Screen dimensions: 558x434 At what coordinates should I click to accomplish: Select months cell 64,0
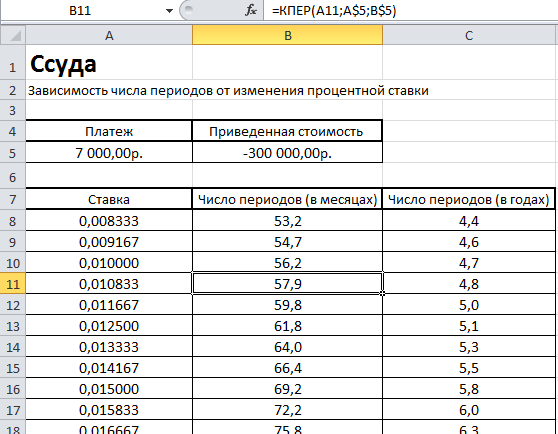point(288,347)
